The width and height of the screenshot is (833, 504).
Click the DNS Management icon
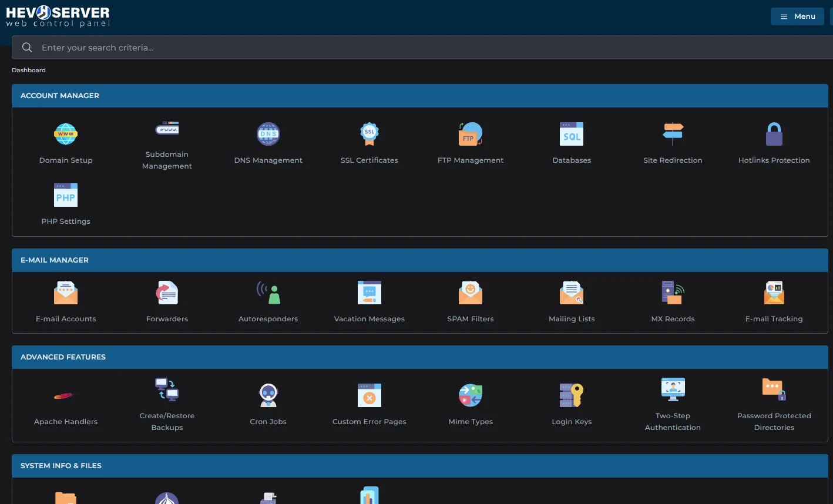coord(268,135)
